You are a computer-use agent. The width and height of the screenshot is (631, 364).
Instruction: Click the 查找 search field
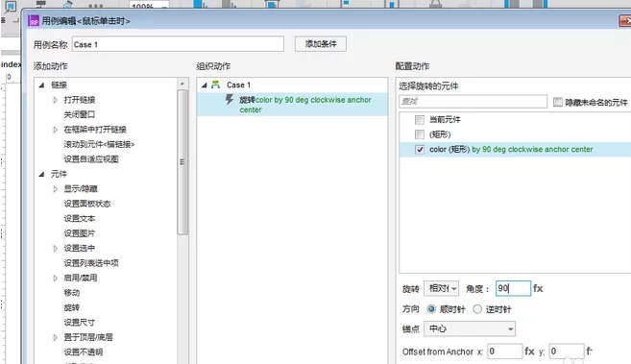click(x=473, y=102)
